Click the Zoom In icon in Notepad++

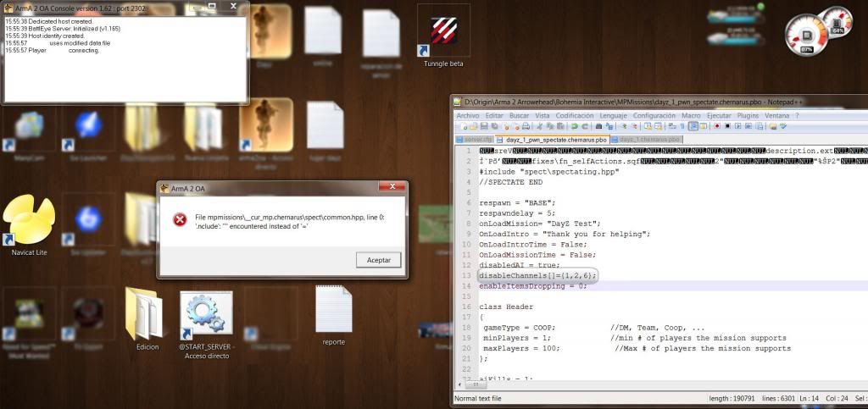[625, 126]
